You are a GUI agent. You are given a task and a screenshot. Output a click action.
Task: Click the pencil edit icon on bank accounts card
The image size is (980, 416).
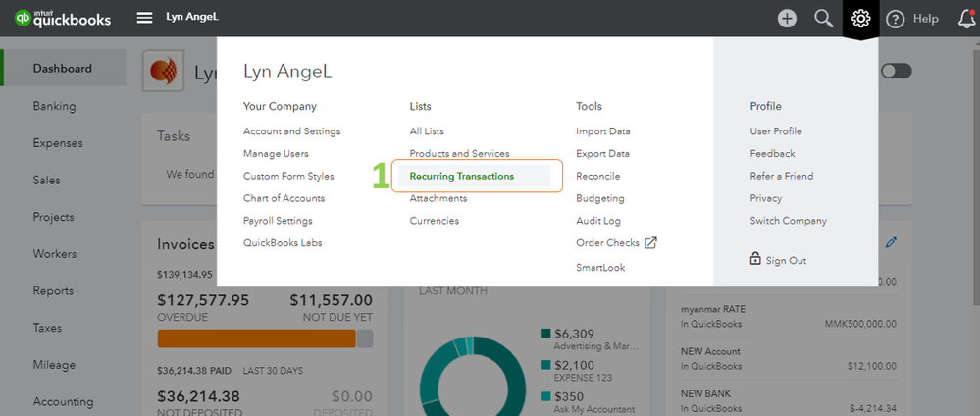892,242
